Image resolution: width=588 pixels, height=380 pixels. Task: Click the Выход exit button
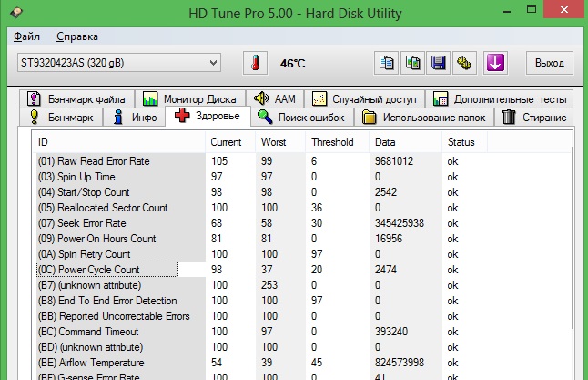550,63
